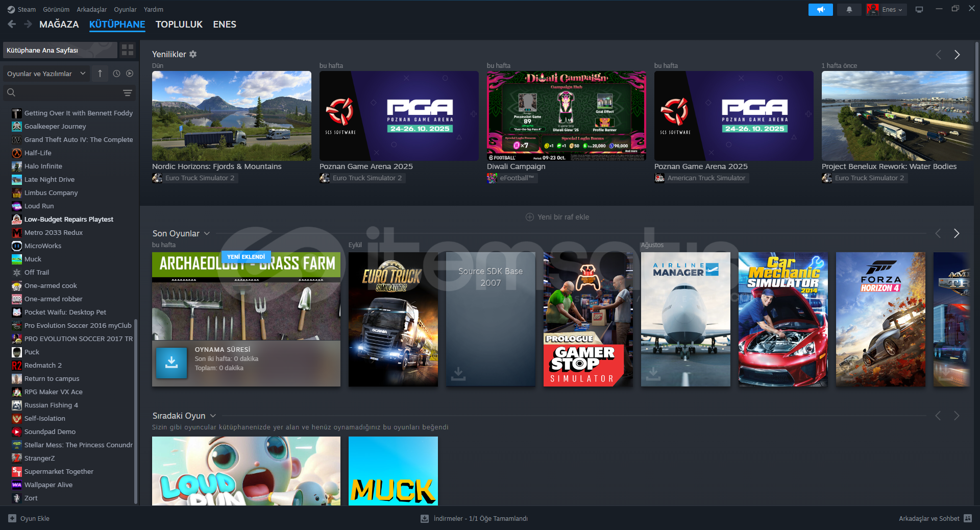Screen dimensions: 980x530
Task: Open the Gamer Stop Simulator Prologue cover
Action: 588,319
